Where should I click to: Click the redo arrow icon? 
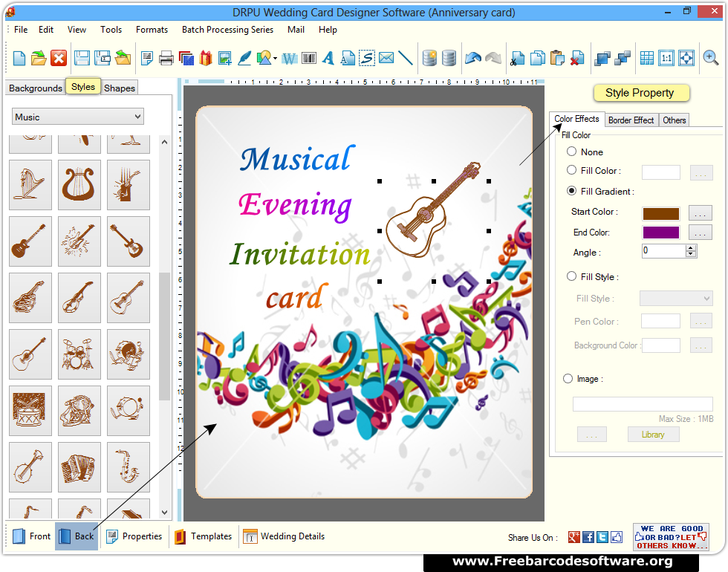pos(493,58)
